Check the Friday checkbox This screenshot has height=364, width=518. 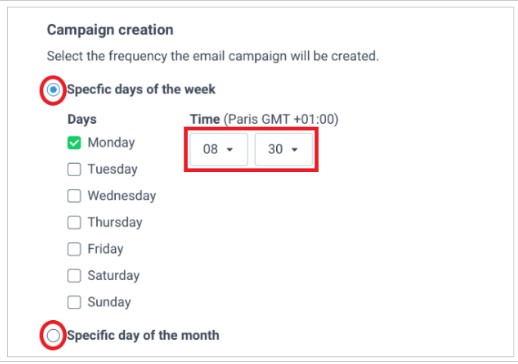coord(74,249)
